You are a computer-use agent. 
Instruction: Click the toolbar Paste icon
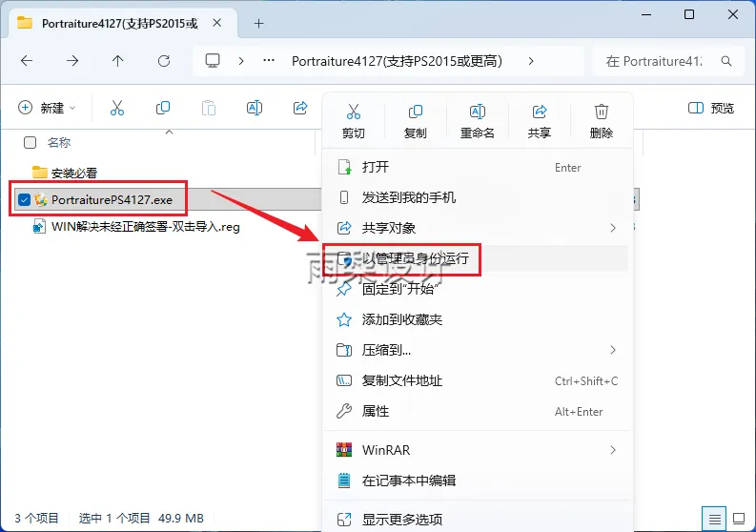pyautogui.click(x=209, y=108)
